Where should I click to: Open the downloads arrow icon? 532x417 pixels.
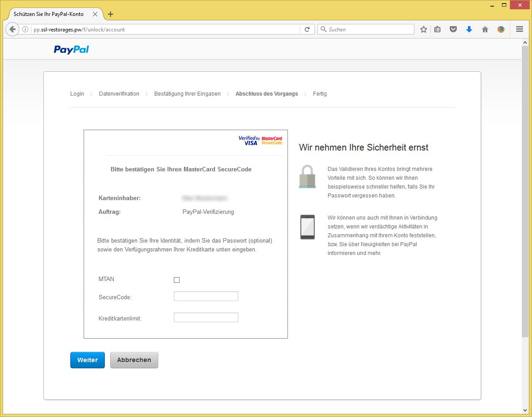469,29
